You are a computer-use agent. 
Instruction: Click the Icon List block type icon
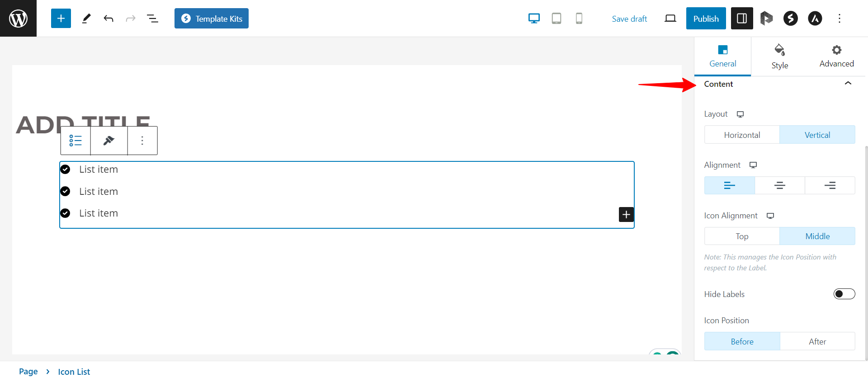click(x=75, y=141)
